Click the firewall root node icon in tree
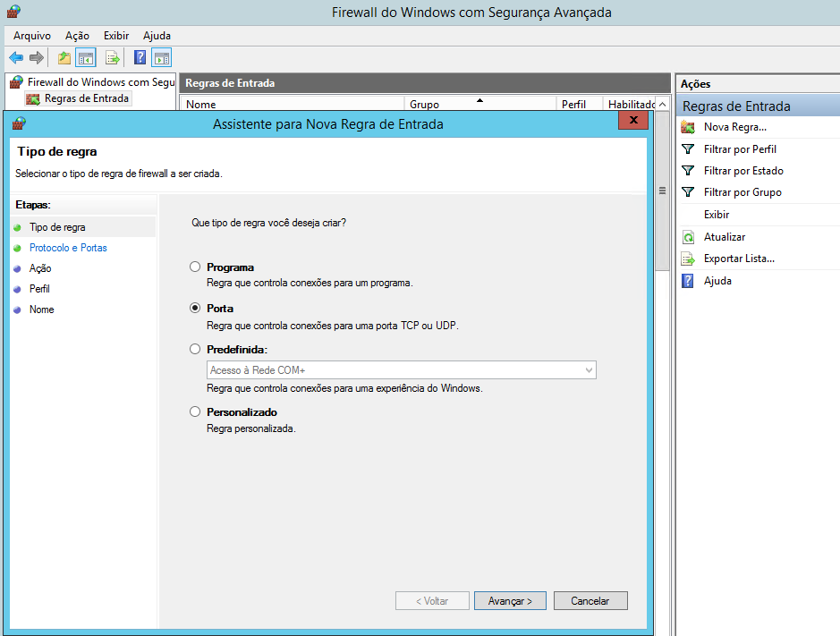This screenshot has height=636, width=840. [x=17, y=82]
